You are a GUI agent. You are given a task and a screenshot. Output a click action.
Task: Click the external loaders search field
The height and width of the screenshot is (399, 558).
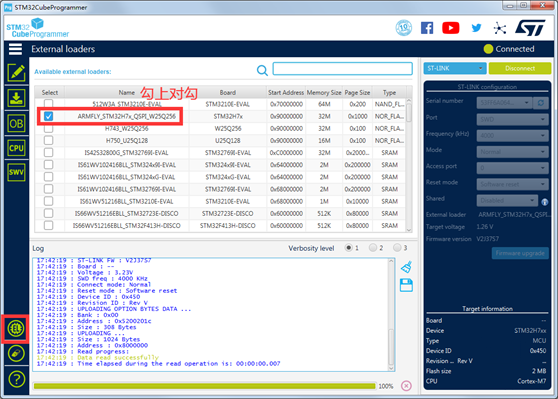click(343, 69)
